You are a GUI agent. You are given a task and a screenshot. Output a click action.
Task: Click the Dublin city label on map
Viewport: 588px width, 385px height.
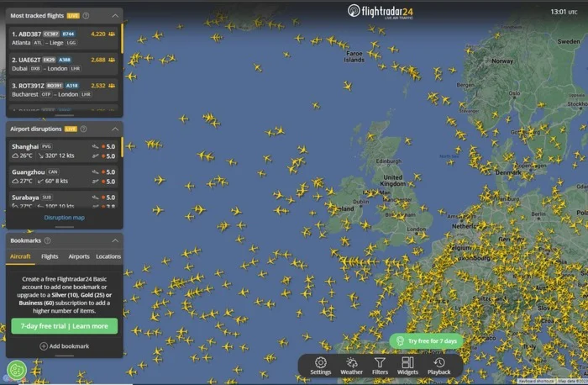pyautogui.click(x=361, y=202)
